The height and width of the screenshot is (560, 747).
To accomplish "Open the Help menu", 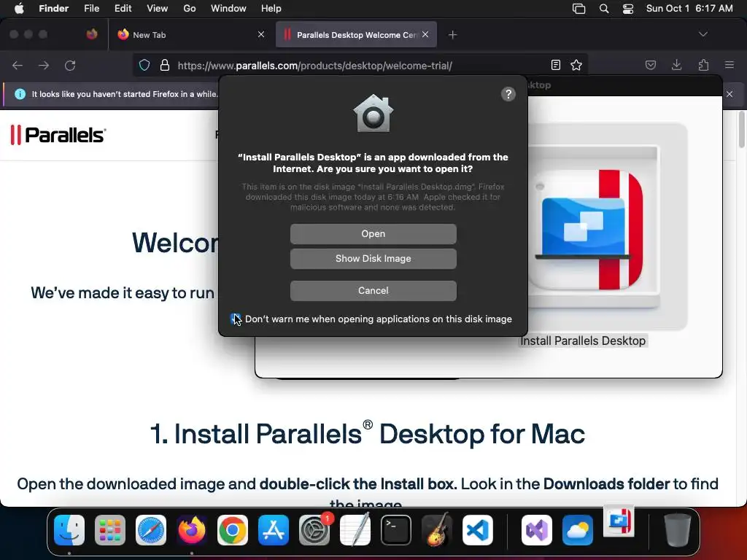I will pos(271,9).
